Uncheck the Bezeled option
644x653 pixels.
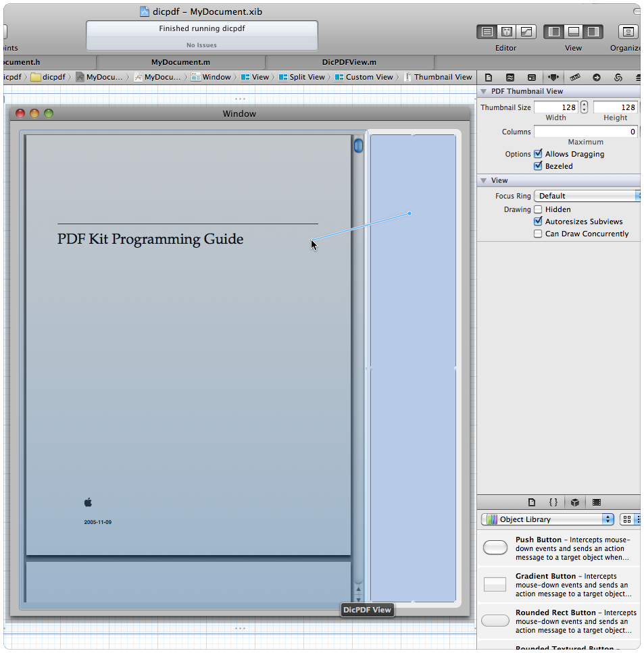[538, 165]
